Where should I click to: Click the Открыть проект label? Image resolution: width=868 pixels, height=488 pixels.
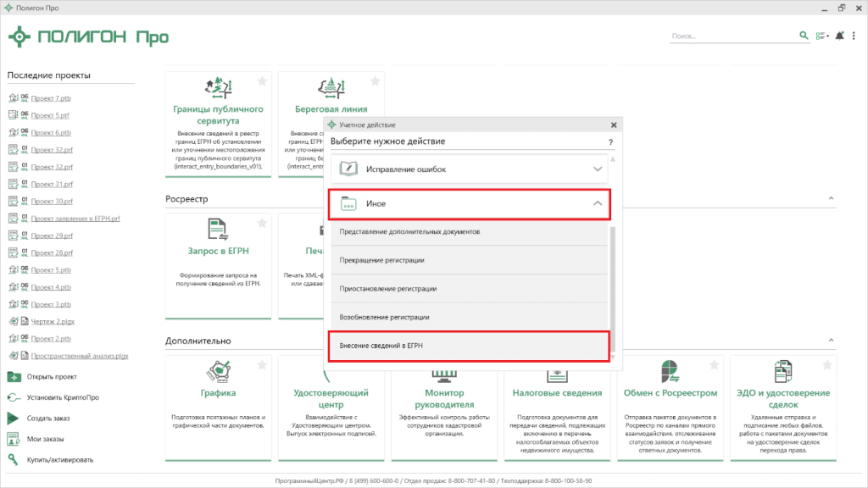tap(52, 377)
